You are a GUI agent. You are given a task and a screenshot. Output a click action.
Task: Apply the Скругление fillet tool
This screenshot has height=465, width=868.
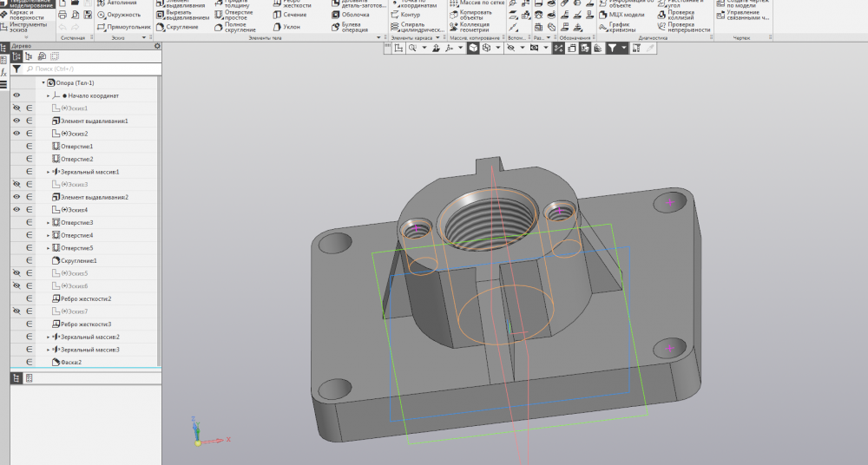click(x=181, y=27)
